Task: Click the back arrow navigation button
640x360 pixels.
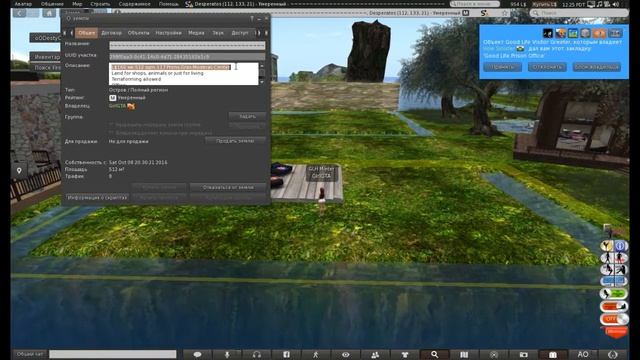Action: click(19, 13)
